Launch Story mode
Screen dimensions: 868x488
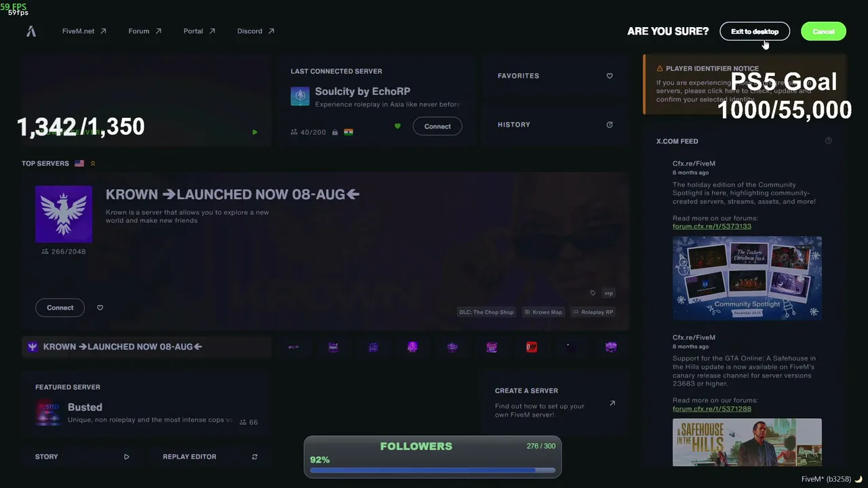[82, 457]
